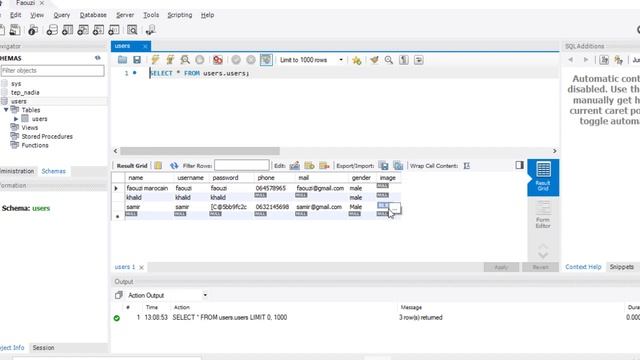Click delete selected rows icon
The height and width of the screenshot is (360, 640).
tap(324, 166)
